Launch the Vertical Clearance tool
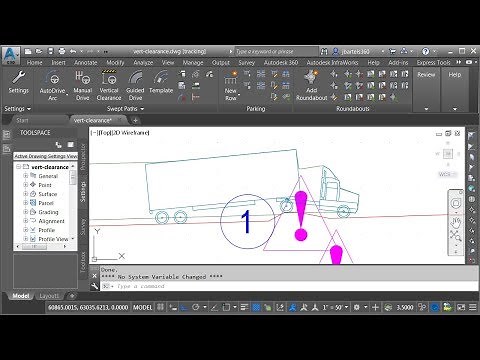The width and height of the screenshot is (480, 360). pyautogui.click(x=109, y=85)
